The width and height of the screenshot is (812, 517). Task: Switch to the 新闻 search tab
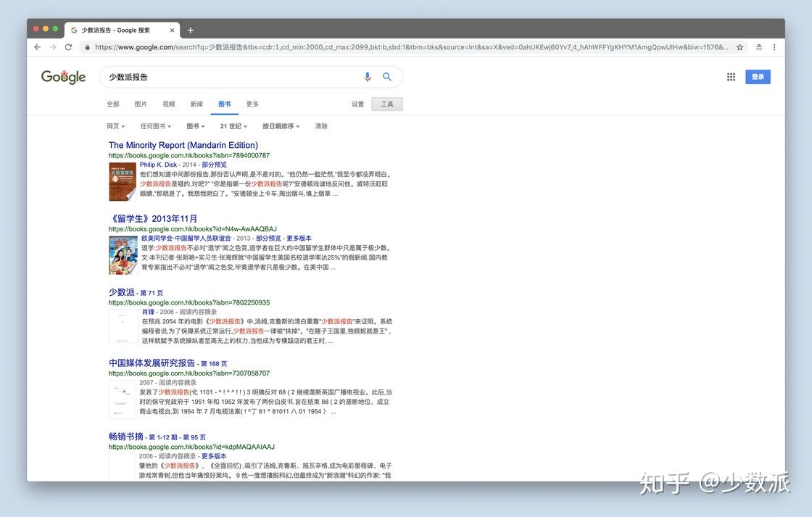click(196, 104)
